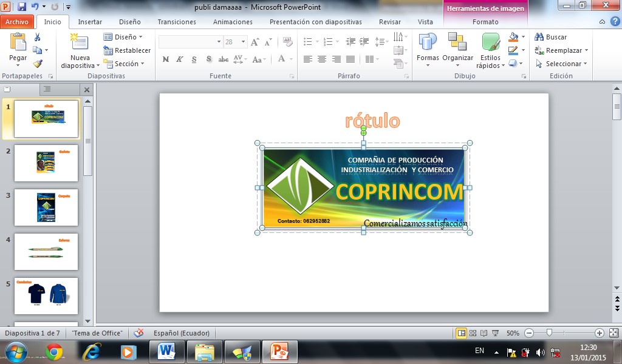Image resolution: width=622 pixels, height=364 pixels.
Task: Click the text shadow S icon
Action: pyautogui.click(x=209, y=59)
